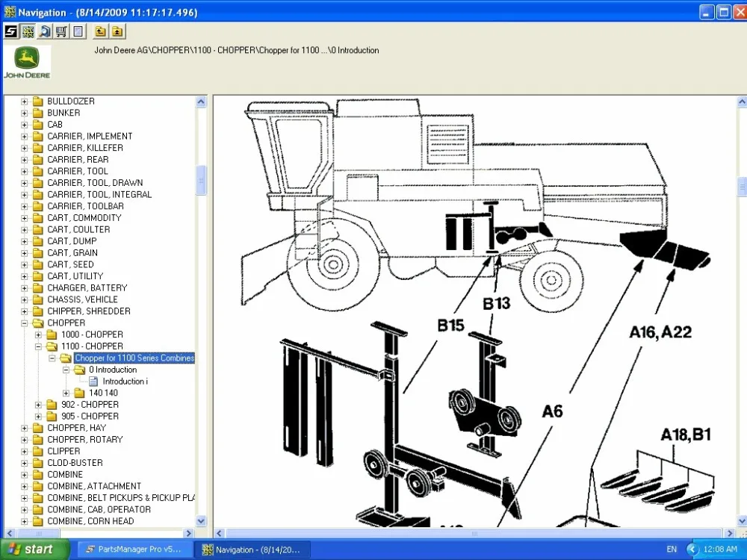
Task: Select CARRIER, TOOLBAR entry
Action: pyautogui.click(x=85, y=206)
